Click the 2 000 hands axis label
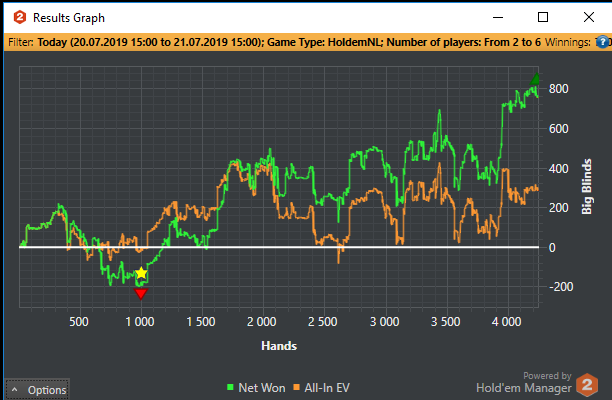 262,322
